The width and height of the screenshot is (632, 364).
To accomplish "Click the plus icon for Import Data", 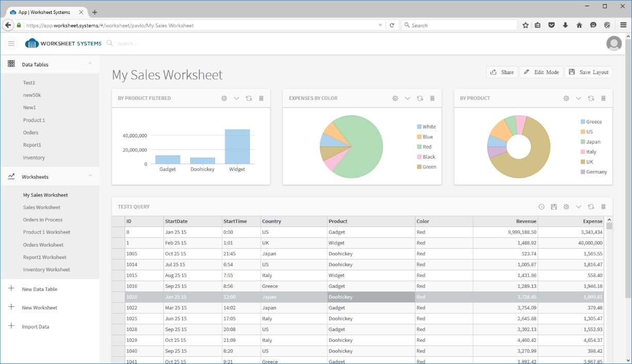I will [x=11, y=326].
